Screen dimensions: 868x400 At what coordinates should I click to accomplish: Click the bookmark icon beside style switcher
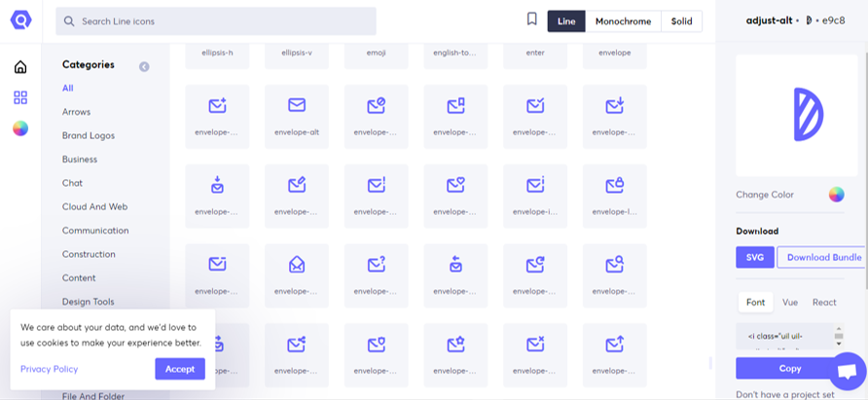pos(532,19)
